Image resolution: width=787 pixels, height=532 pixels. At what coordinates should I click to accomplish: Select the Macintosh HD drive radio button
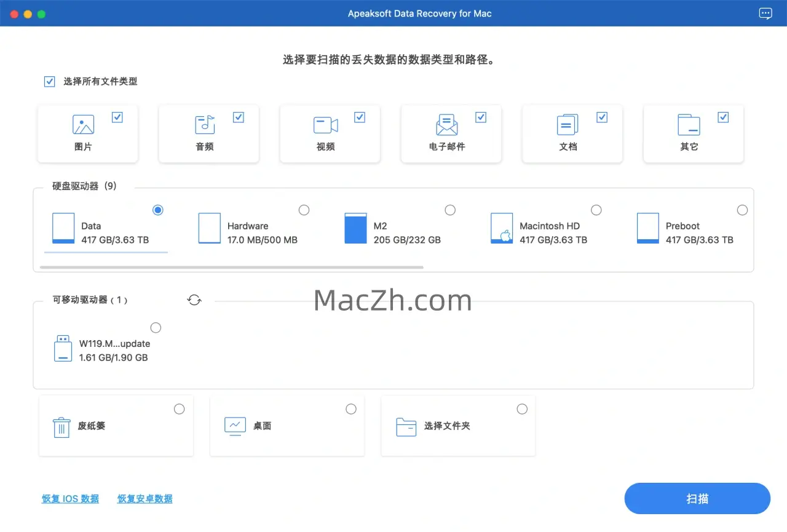(596, 210)
